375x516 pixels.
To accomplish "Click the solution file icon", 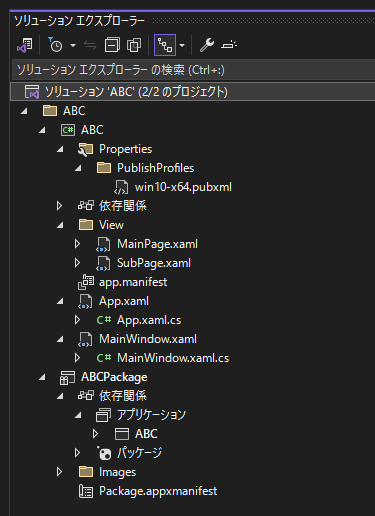I will tap(32, 92).
